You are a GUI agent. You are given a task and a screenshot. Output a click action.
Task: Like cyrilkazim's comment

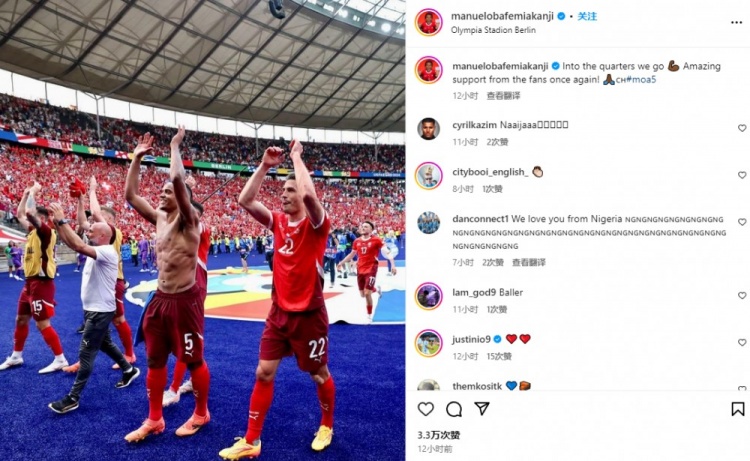click(742, 128)
